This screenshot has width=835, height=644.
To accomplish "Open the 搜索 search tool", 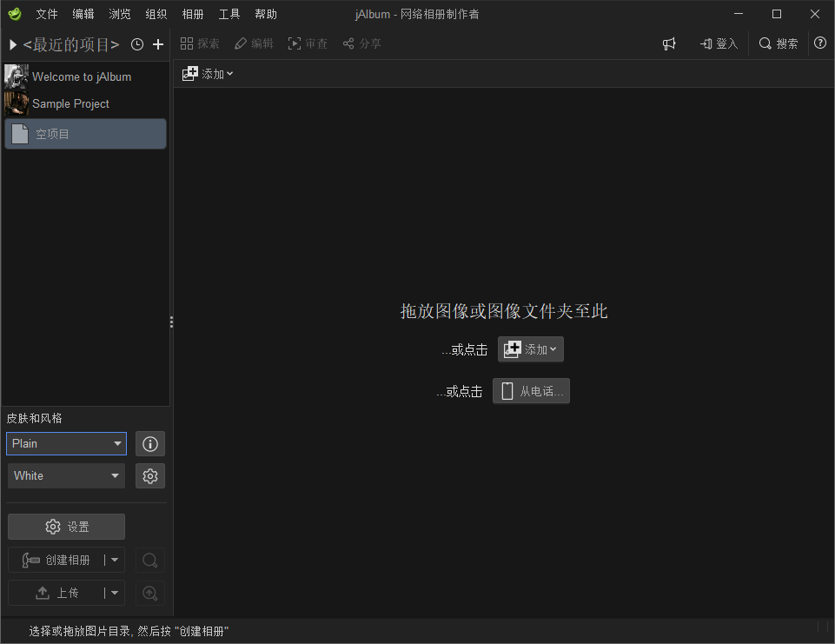I will (778, 43).
